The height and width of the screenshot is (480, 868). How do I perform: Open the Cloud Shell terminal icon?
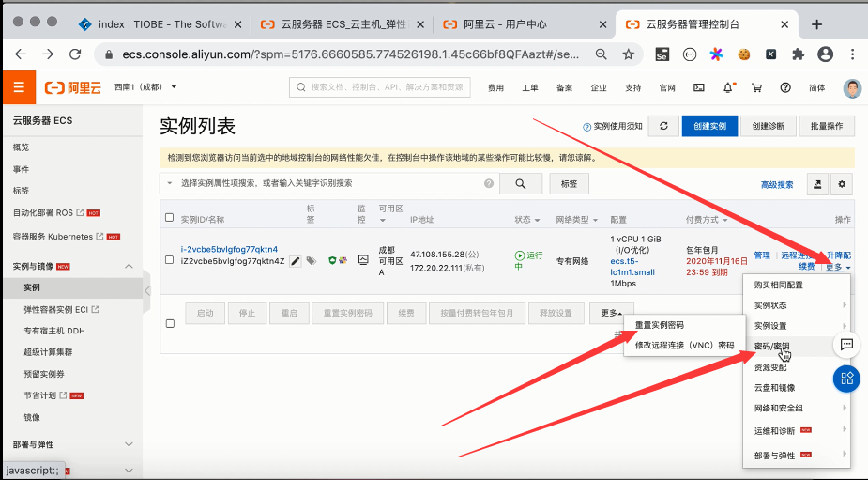coord(699,87)
